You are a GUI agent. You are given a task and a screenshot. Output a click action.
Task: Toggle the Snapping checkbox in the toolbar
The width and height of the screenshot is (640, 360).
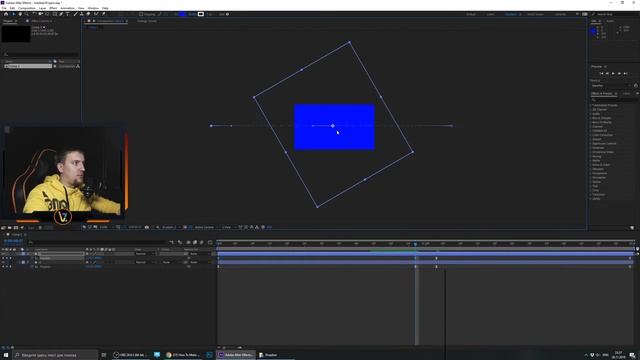pyautogui.click(x=141, y=14)
